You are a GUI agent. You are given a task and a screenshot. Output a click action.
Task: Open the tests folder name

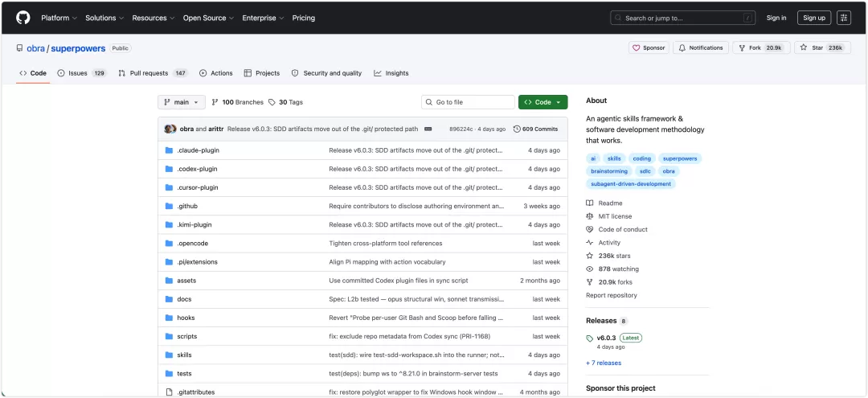(x=184, y=374)
